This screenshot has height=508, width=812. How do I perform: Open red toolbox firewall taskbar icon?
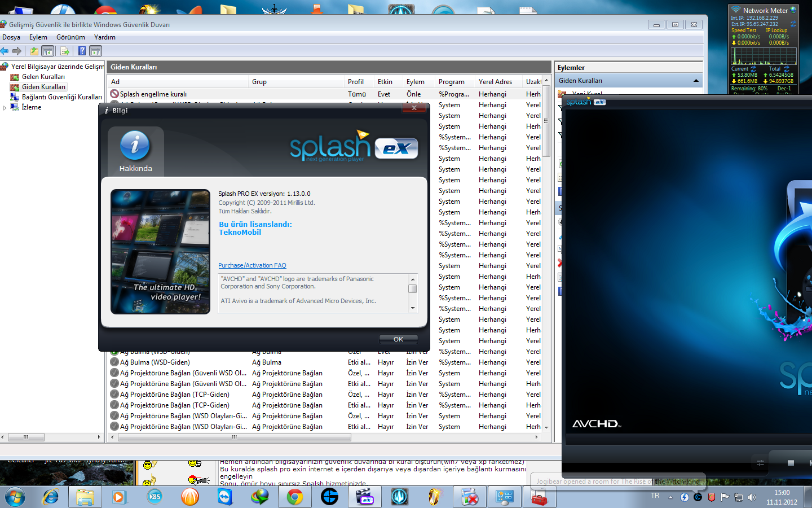pyautogui.click(x=539, y=497)
